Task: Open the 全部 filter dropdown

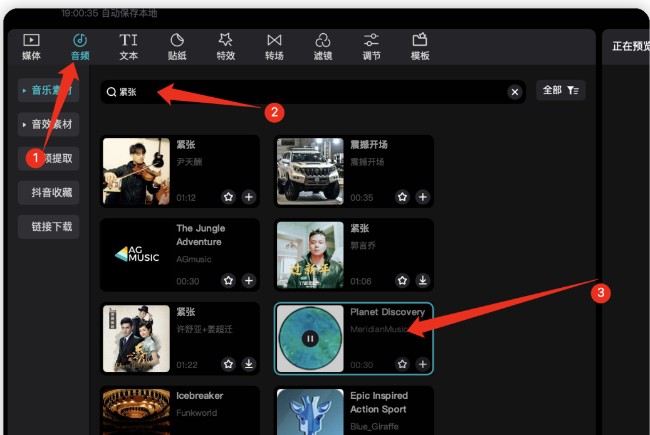Action: tap(560, 90)
